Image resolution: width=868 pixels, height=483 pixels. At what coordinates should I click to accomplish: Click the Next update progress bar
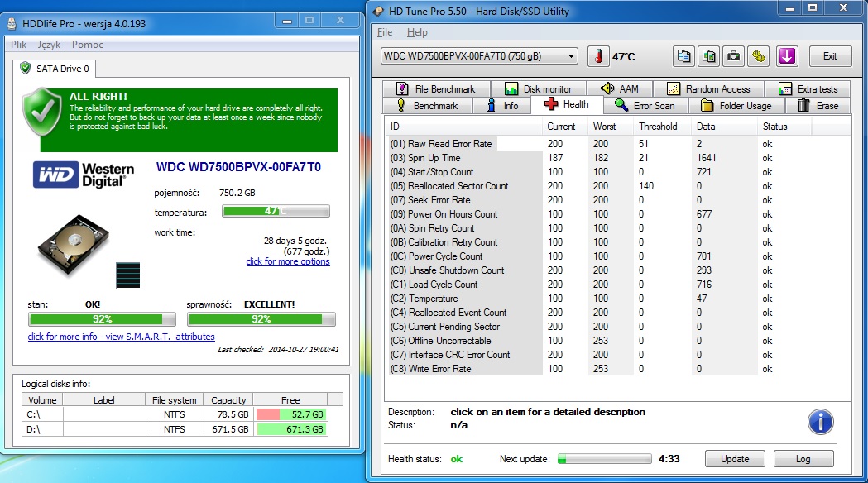[605, 459]
